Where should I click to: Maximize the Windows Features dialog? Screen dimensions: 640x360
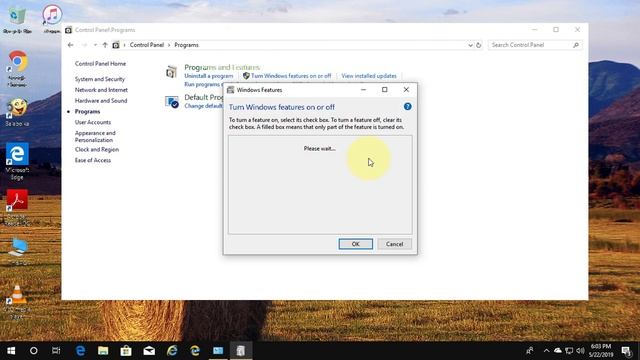(x=384, y=89)
